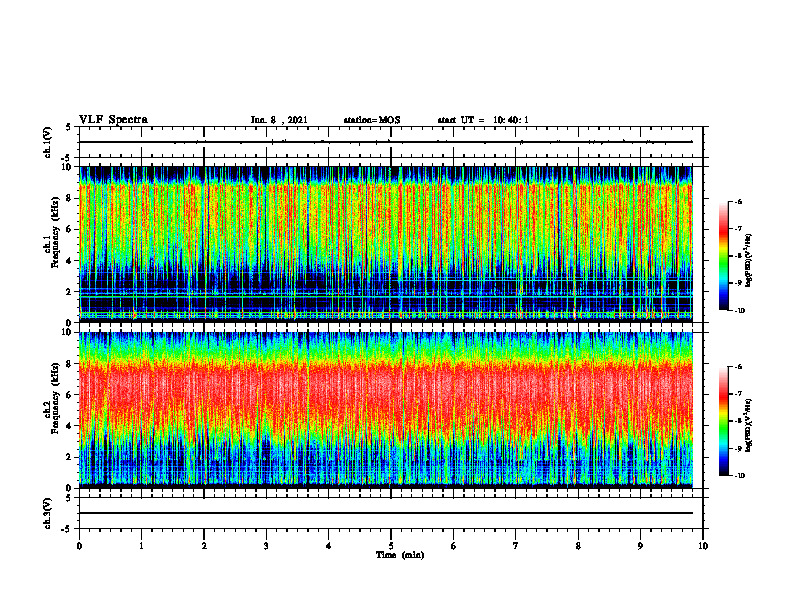Click time axis tick label "1"
The height and width of the screenshot is (612, 792).
pos(141,546)
